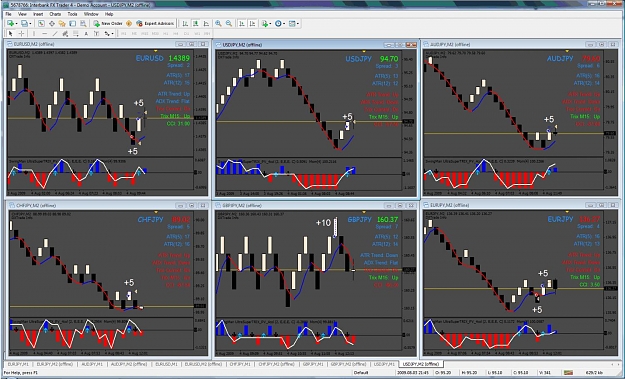Select the D1 timeframe button
This screenshot has height=379, width=625.
point(186,33)
